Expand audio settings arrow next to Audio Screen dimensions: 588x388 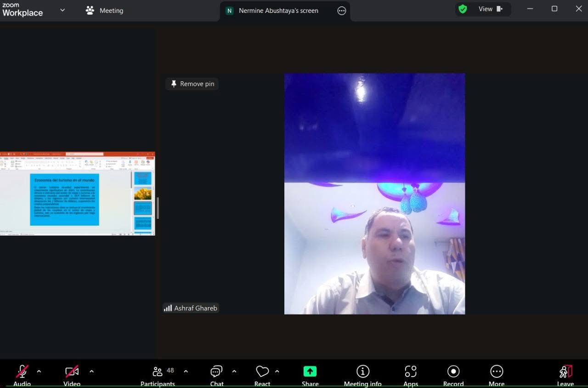click(39, 371)
